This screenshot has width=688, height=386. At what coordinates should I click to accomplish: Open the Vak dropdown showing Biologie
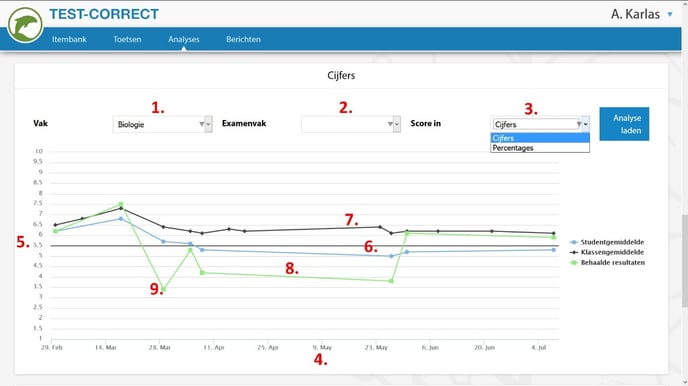(162, 125)
